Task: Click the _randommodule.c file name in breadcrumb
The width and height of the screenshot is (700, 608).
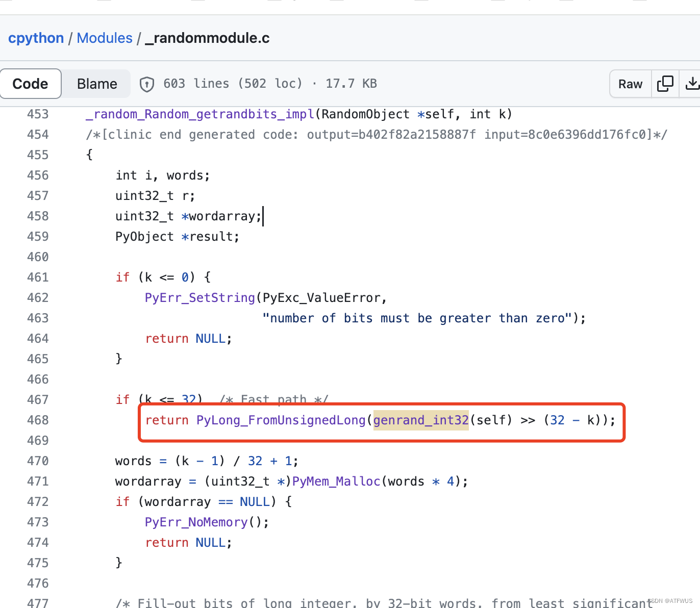Action: pyautogui.click(x=208, y=38)
